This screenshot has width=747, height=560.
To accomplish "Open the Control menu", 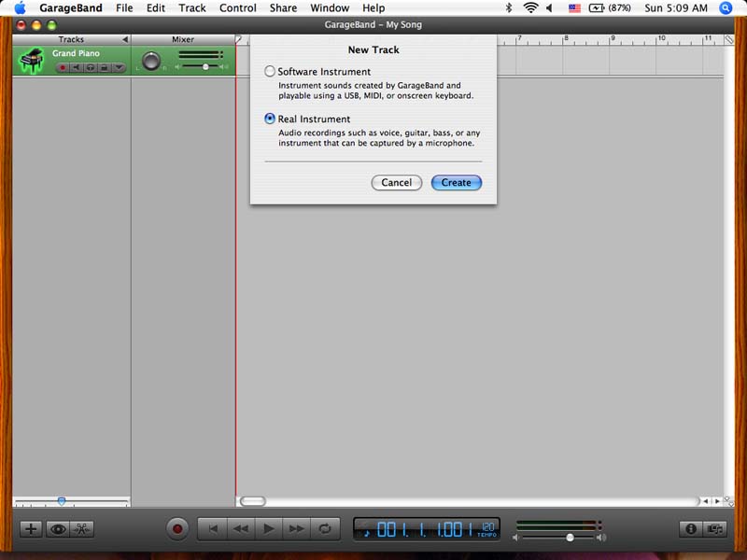I will pos(238,8).
